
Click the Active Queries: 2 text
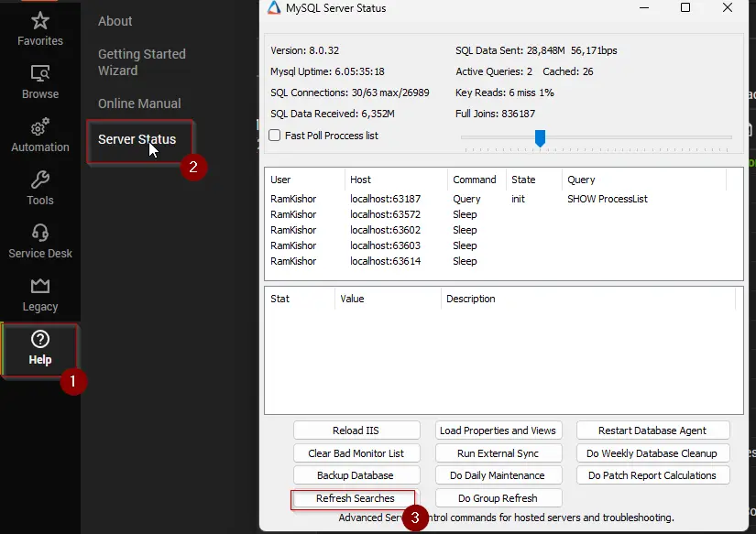[x=494, y=71]
